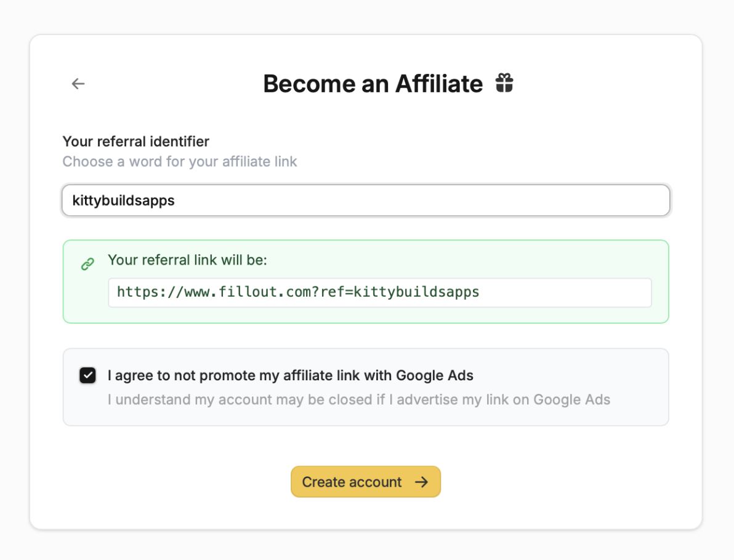The width and height of the screenshot is (734, 560).
Task: Click the 'Create account' text label
Action: 352,482
